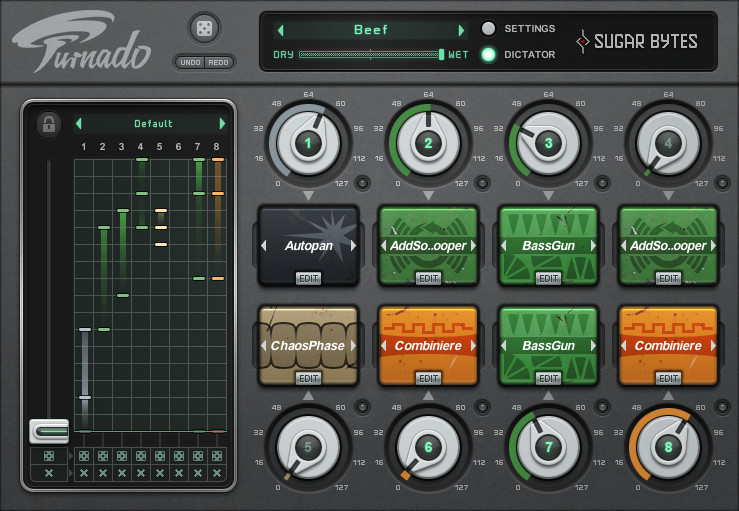Open Edit on slot 6 Combiniere effect
The width and height of the screenshot is (739, 511).
428,379
